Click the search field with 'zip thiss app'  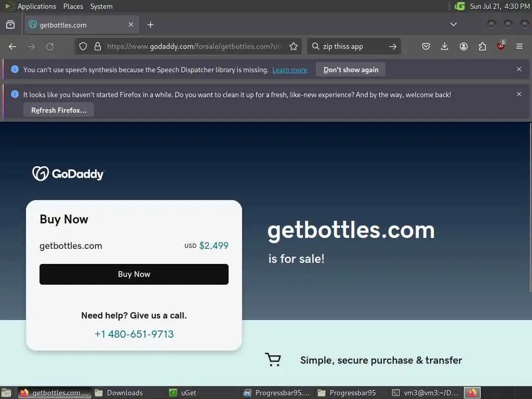click(x=353, y=46)
